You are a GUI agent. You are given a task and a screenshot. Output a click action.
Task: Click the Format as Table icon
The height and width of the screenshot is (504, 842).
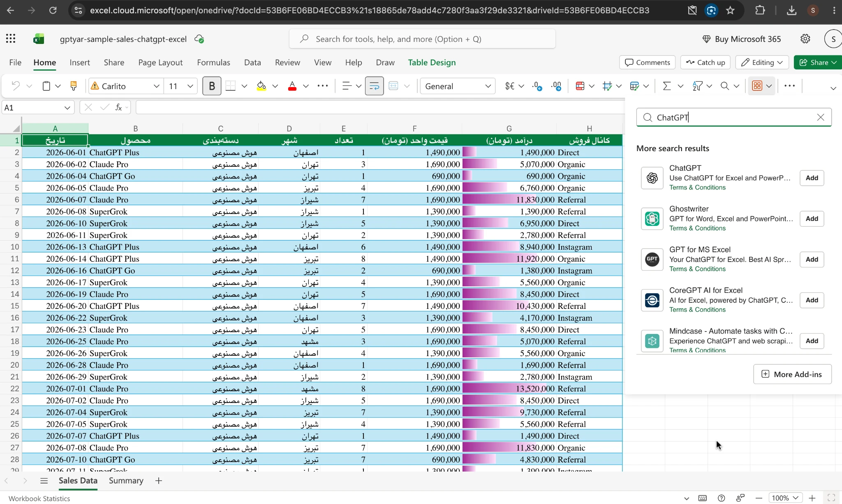(x=607, y=86)
